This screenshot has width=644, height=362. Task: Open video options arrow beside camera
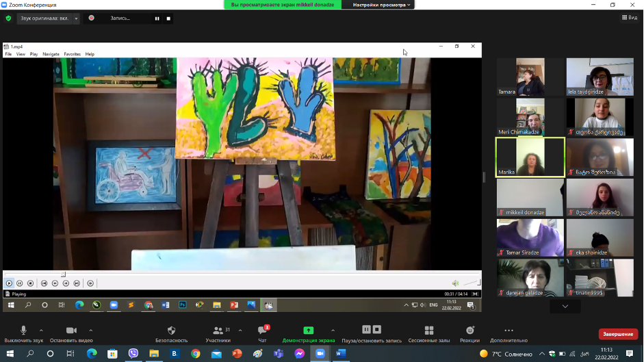coord(91,330)
